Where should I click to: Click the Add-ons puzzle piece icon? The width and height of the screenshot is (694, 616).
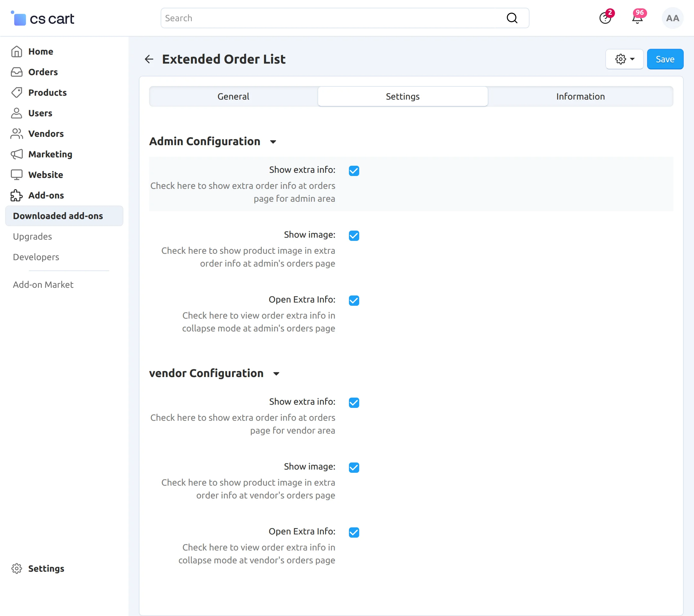tap(16, 195)
